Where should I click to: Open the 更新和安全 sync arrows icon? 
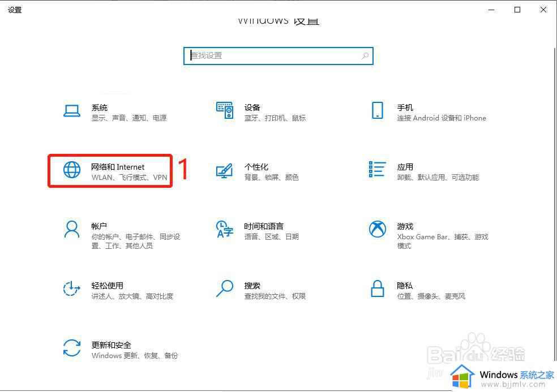(72, 348)
